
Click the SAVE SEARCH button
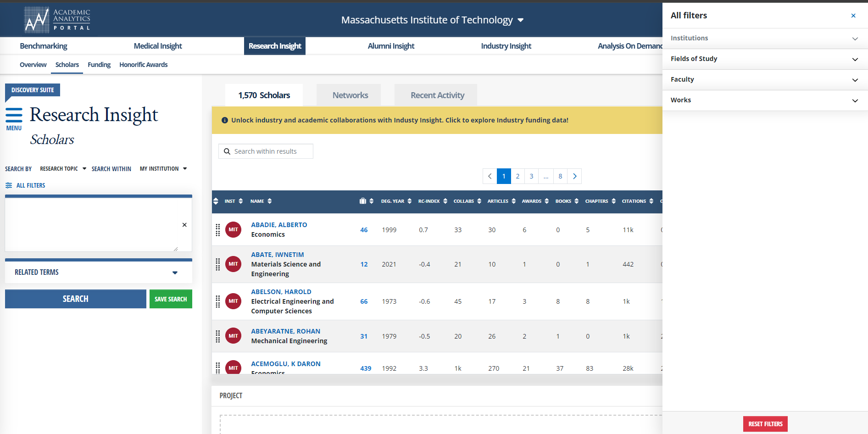click(171, 299)
